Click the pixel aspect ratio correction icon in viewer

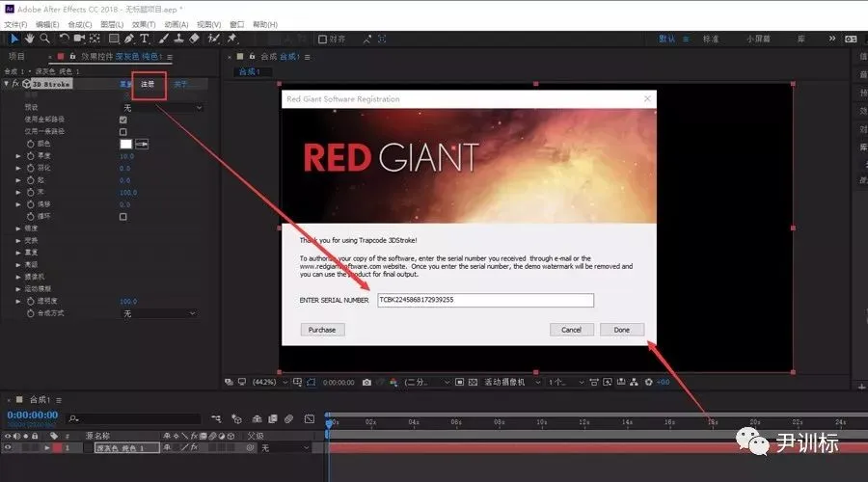click(594, 383)
